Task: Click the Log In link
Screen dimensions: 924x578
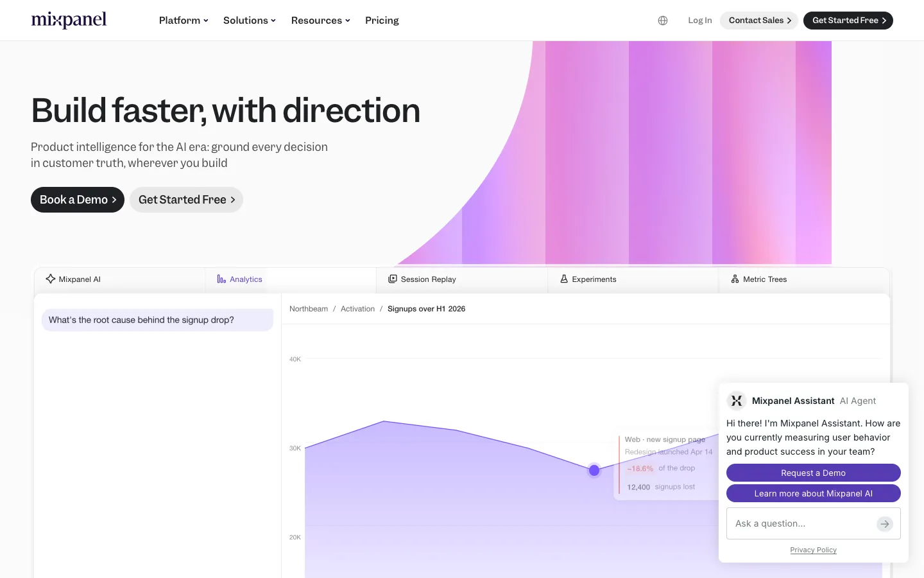Action: (699, 21)
